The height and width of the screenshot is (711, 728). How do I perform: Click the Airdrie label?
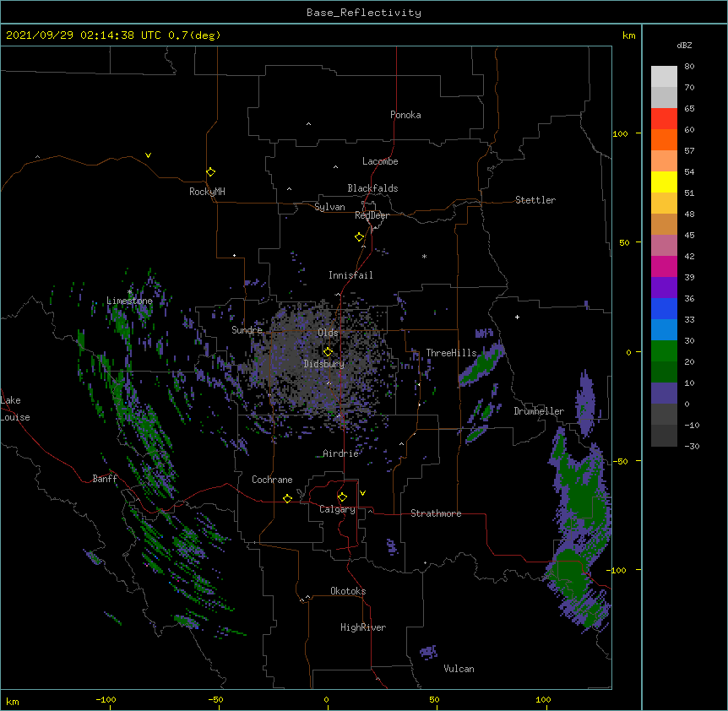pos(341,453)
